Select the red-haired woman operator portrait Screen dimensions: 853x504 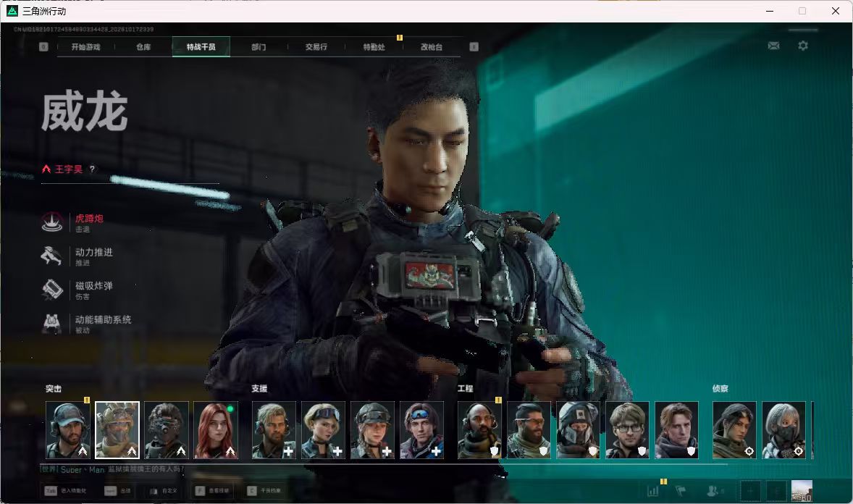pyautogui.click(x=216, y=430)
